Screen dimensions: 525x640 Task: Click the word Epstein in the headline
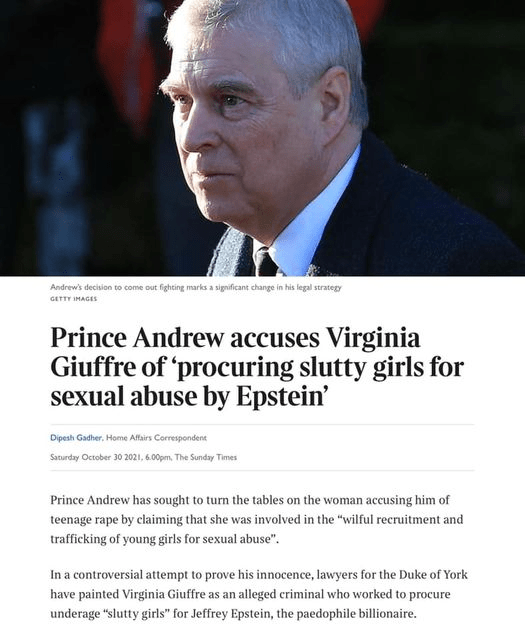(280, 396)
